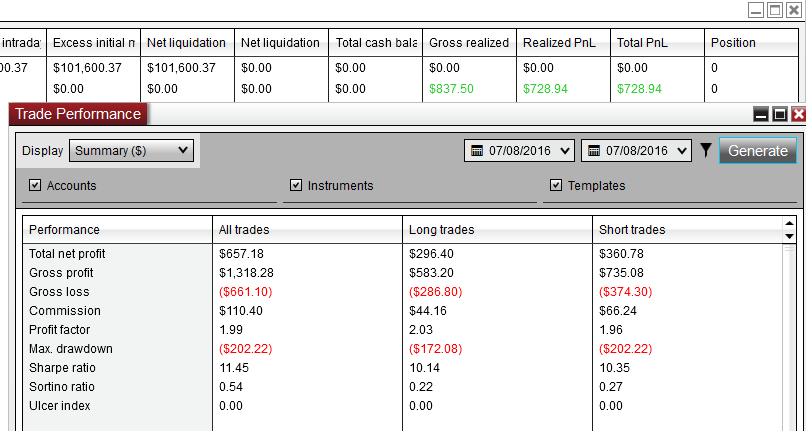The image size is (806, 431).
Task: Maximize the Trade Performance panel
Action: pyautogui.click(x=780, y=115)
